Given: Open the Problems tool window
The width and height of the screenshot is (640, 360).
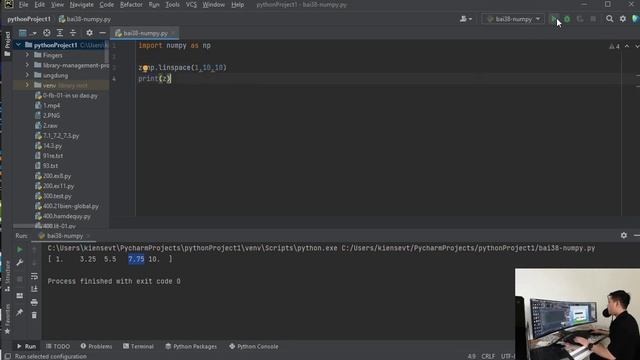Looking at the screenshot, I should pyautogui.click(x=96, y=346).
